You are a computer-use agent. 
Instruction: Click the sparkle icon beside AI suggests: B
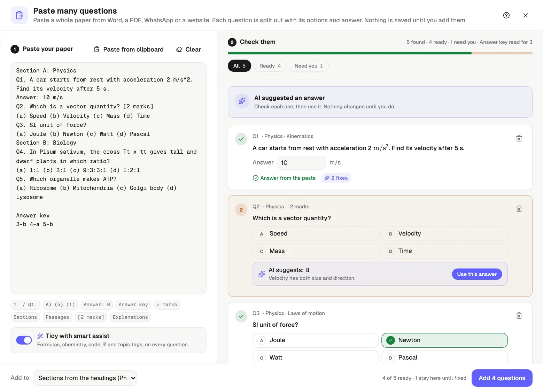(262, 274)
